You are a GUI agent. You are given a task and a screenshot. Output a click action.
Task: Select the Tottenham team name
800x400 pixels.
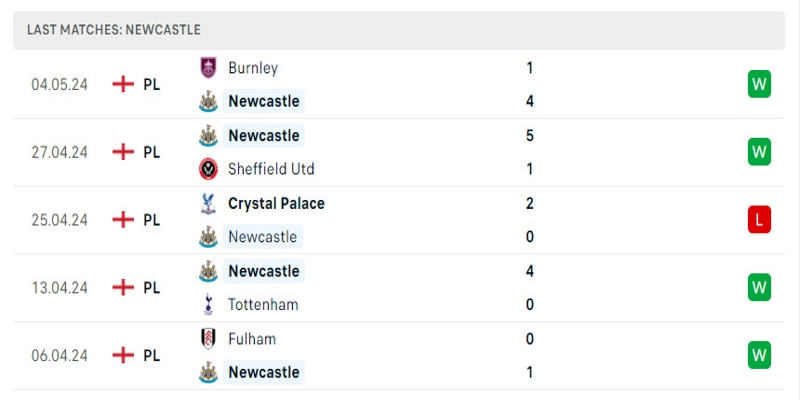(263, 305)
